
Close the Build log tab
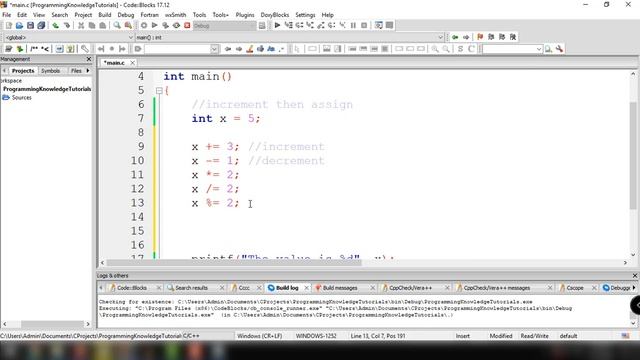[x=307, y=288]
